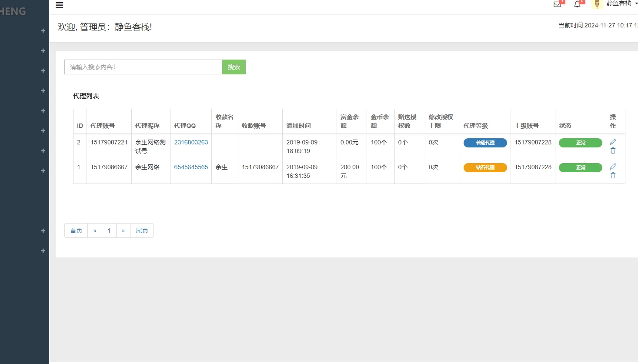Edit agent 15179086667 with pencil icon

(x=613, y=167)
